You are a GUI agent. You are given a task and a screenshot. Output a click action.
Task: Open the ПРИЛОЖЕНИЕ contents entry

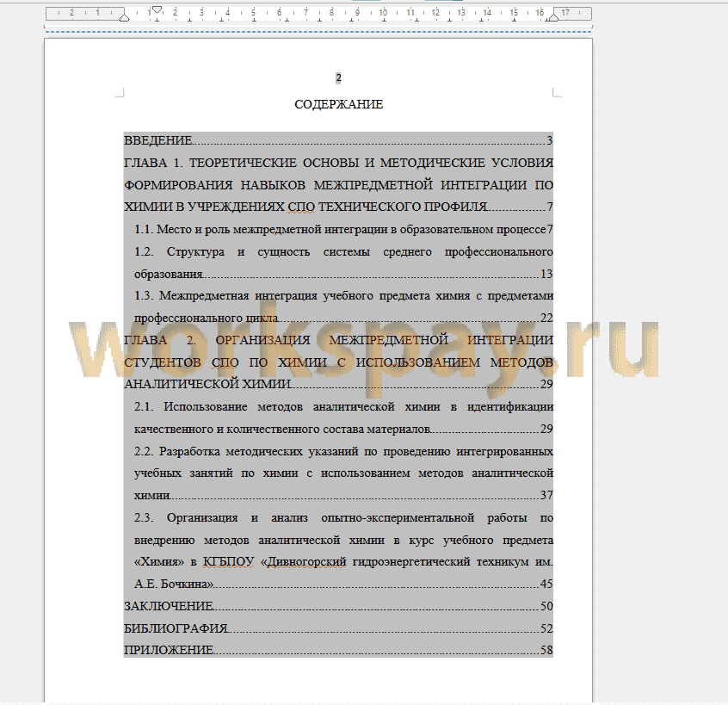338,650
